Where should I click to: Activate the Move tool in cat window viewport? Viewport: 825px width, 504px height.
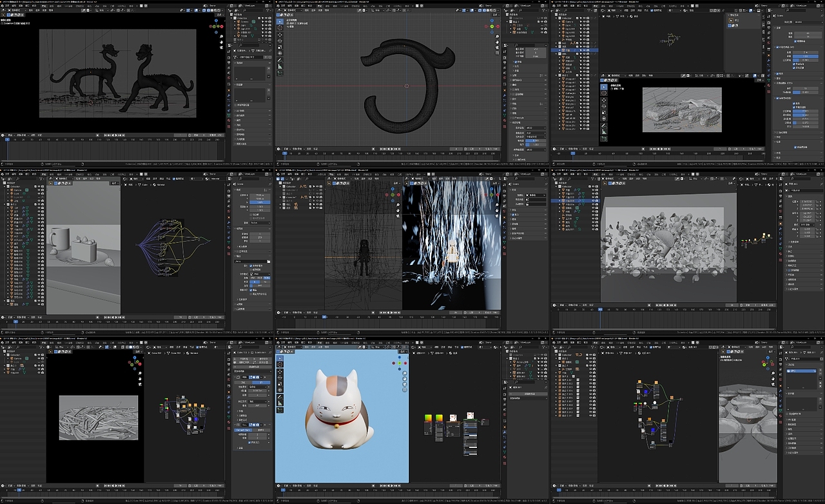pos(280,372)
